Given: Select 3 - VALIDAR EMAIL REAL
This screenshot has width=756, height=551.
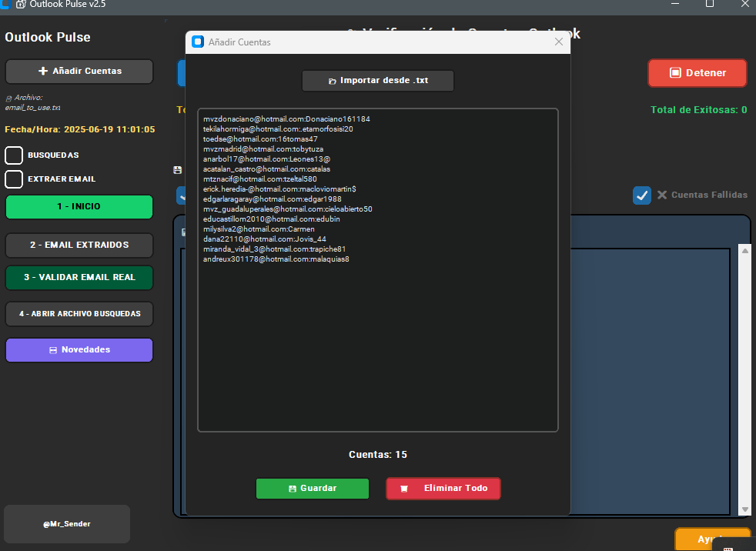Looking at the screenshot, I should pyautogui.click(x=79, y=278).
